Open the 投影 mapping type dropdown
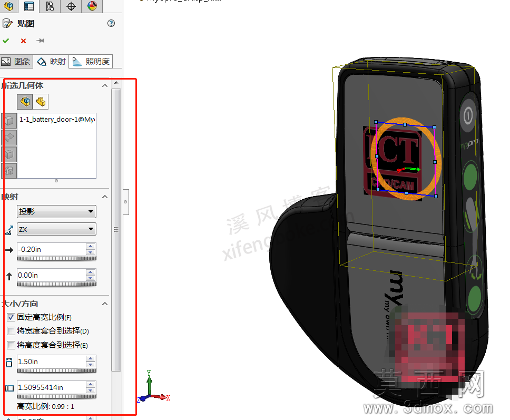Screen dimensions: 510x420 (56, 211)
